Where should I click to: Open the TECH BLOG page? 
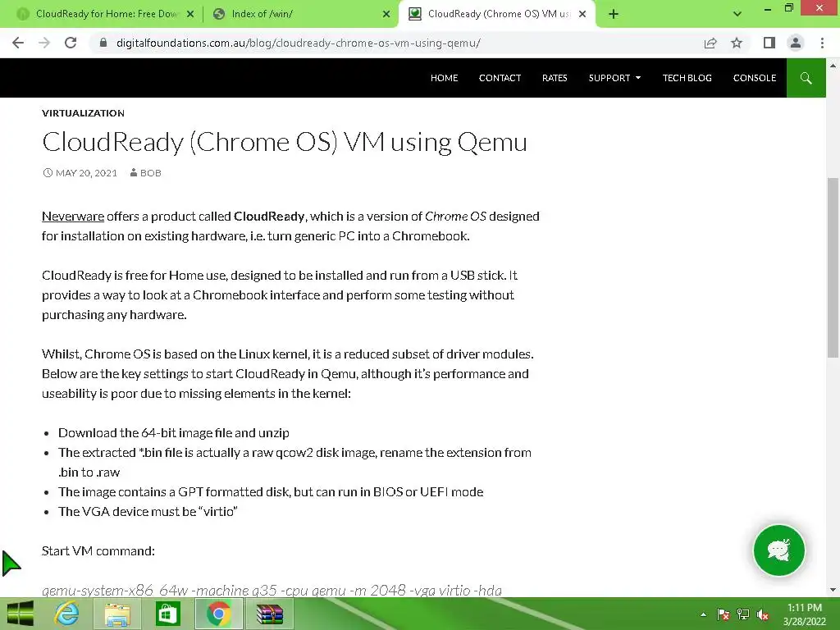click(x=687, y=78)
